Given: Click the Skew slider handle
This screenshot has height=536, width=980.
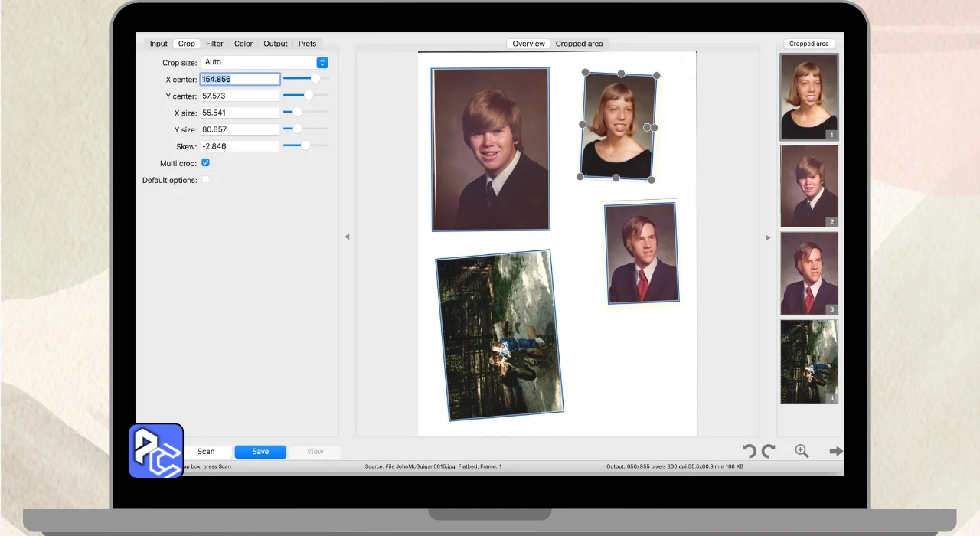Looking at the screenshot, I should [x=305, y=145].
